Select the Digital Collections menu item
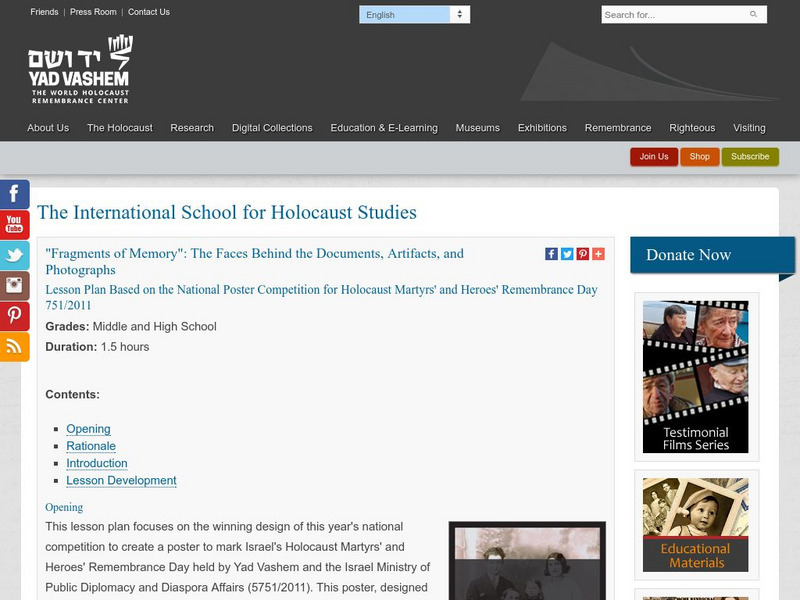The width and height of the screenshot is (800, 600). [272, 128]
